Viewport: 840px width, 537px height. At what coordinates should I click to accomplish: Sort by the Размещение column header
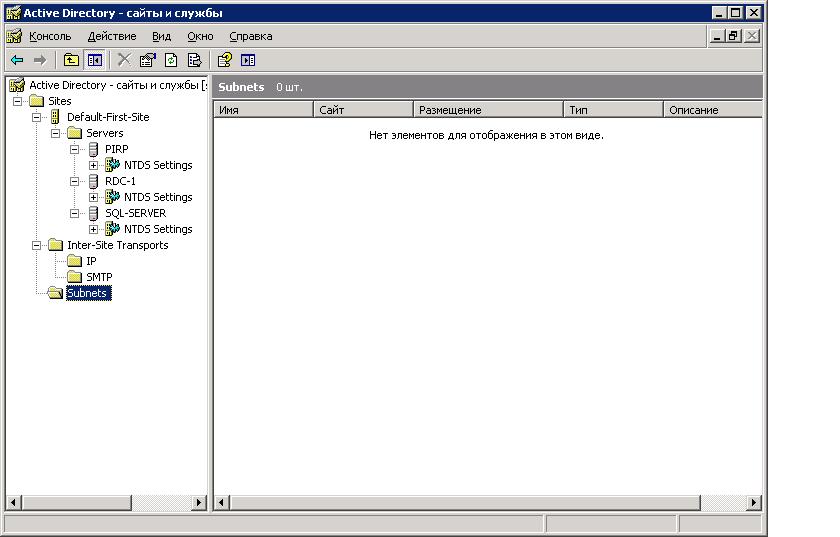tap(488, 109)
